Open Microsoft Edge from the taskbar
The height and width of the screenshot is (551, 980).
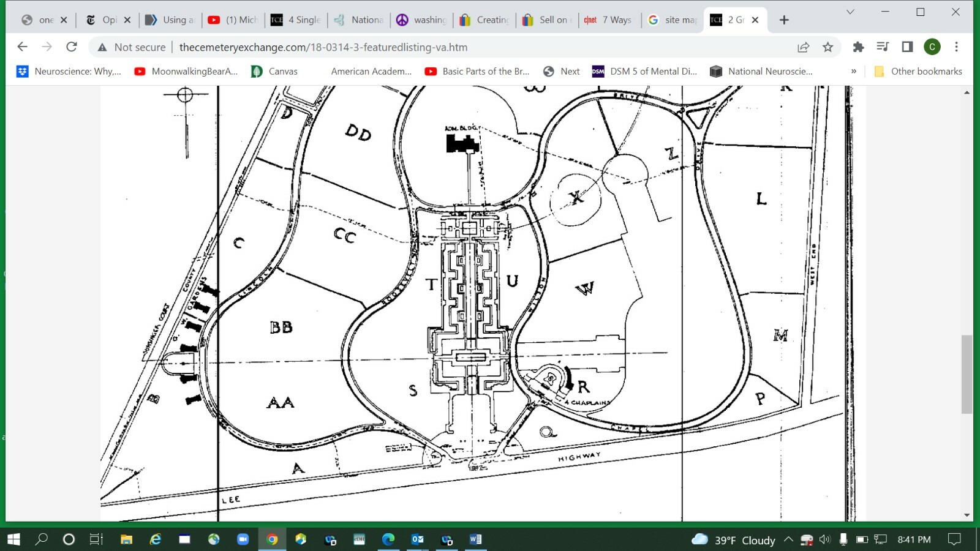tap(388, 539)
